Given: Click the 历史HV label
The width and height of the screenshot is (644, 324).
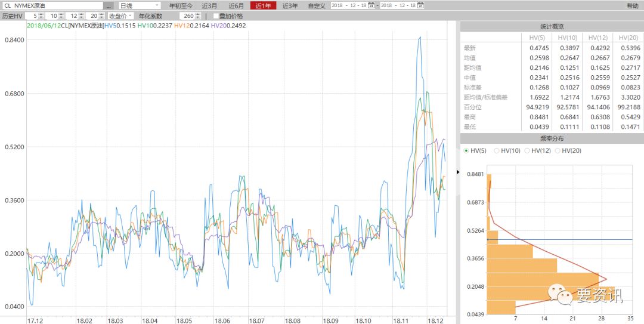Looking at the screenshot, I should tap(13, 16).
